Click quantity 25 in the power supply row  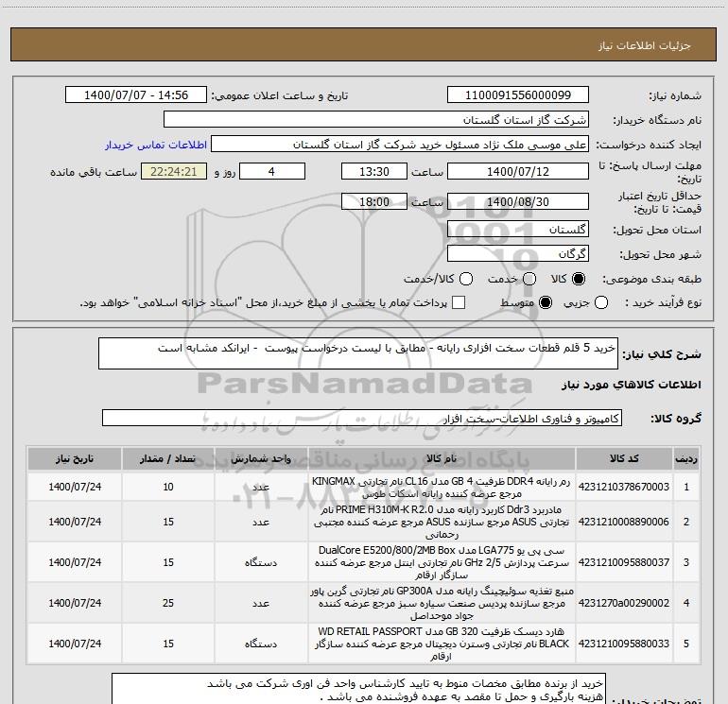[168, 603]
